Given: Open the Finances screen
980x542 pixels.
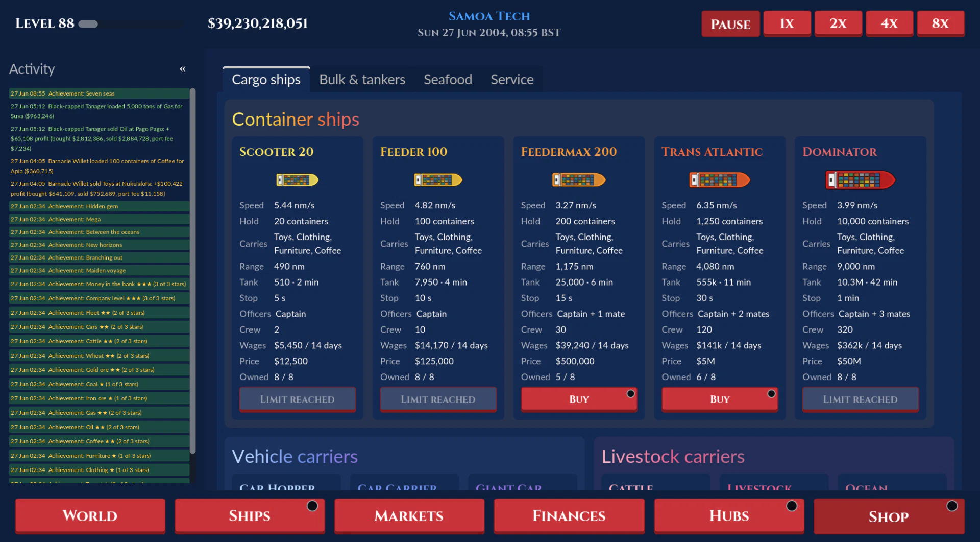Looking at the screenshot, I should 569,516.
